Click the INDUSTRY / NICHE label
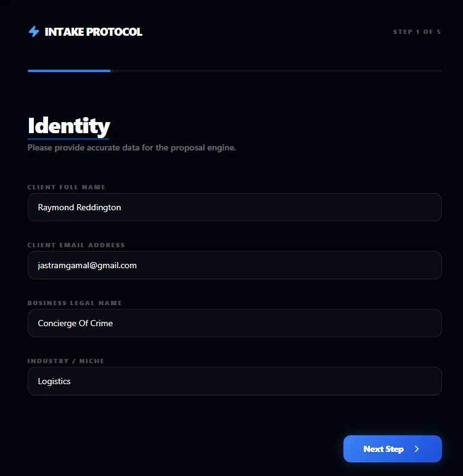463x476 pixels. pyautogui.click(x=66, y=361)
